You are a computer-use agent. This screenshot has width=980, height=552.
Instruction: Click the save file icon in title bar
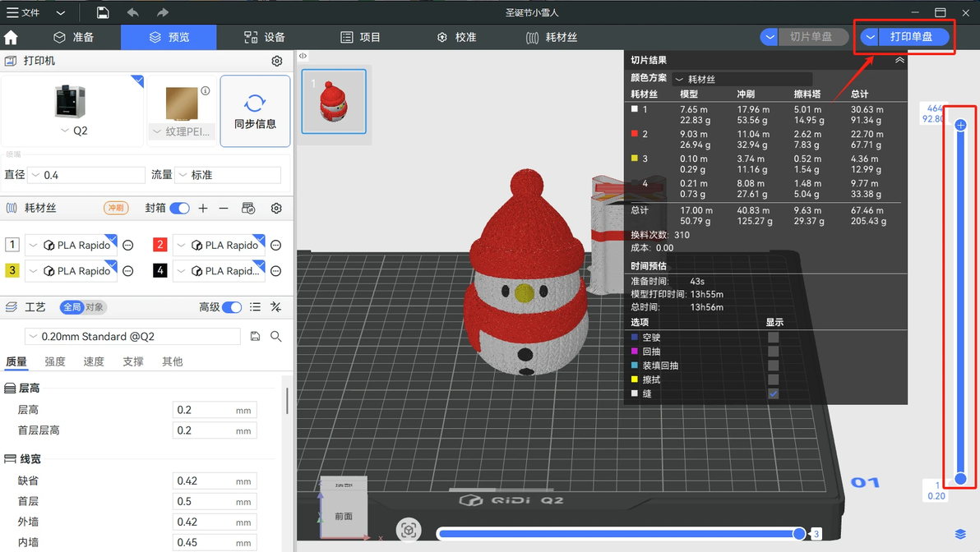click(103, 12)
